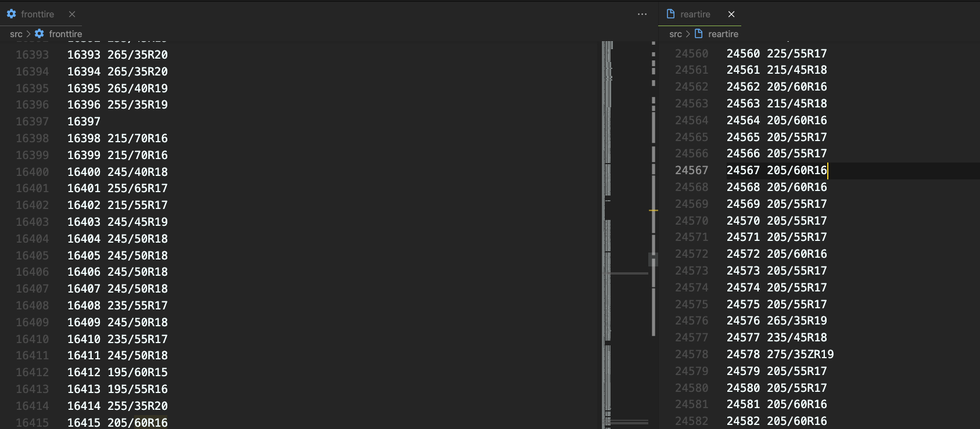The height and width of the screenshot is (429, 980).
Task: Click the file icon in reartire tab
Action: point(670,14)
